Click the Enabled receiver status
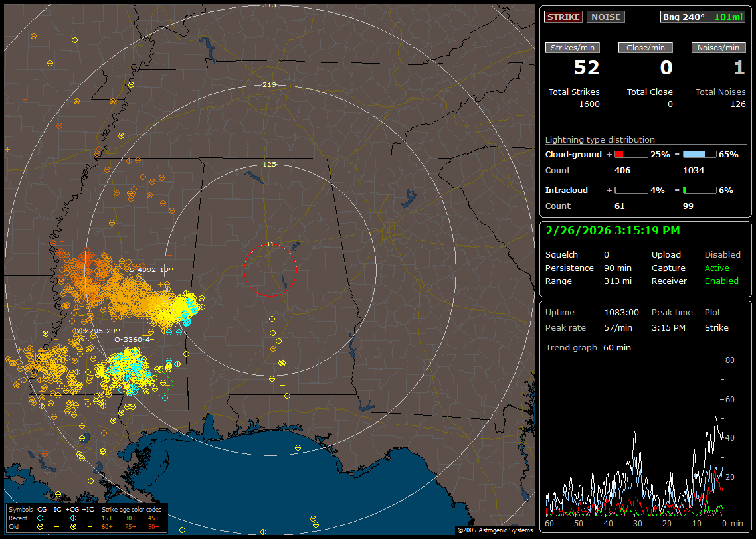Viewport: 756px width, 539px height. (x=721, y=281)
